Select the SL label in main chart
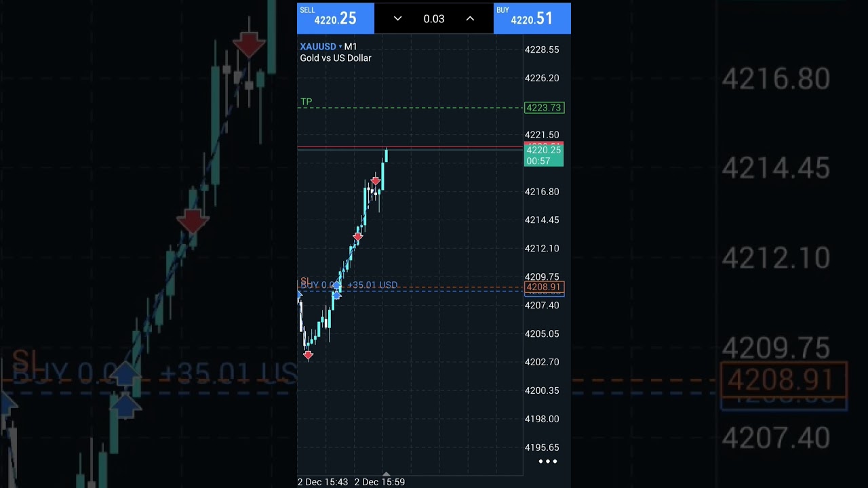The image size is (868, 488). tap(305, 281)
